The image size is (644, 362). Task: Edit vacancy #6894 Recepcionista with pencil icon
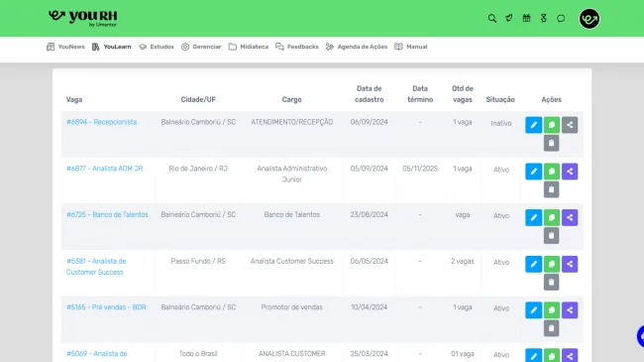click(x=533, y=125)
